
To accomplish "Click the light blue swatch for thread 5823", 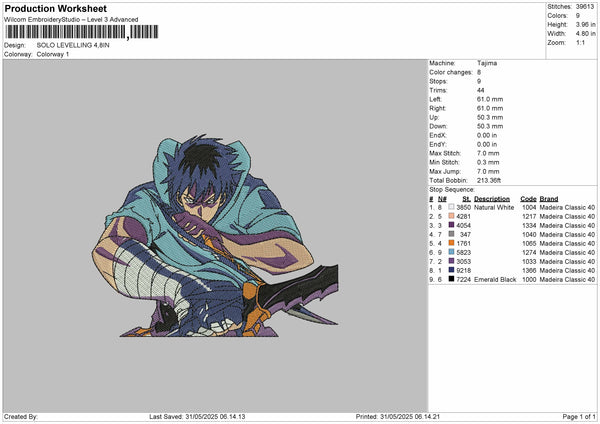I will coord(451,252).
